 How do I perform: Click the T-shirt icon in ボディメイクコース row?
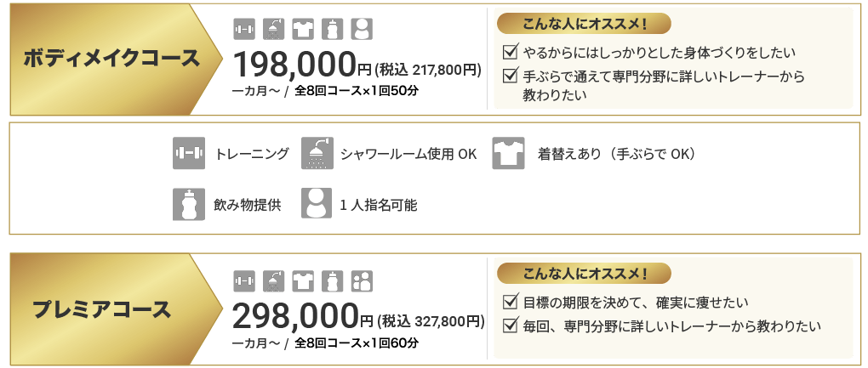tap(303, 30)
